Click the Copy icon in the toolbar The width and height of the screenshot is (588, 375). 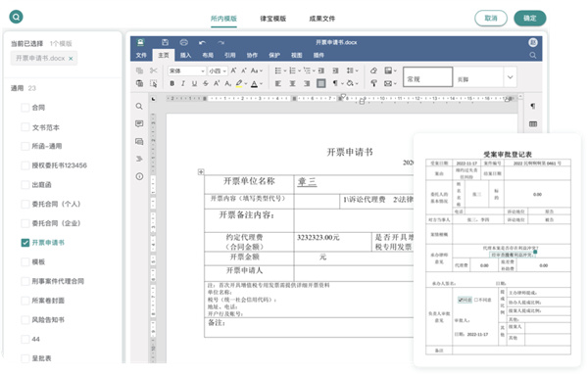(x=139, y=70)
